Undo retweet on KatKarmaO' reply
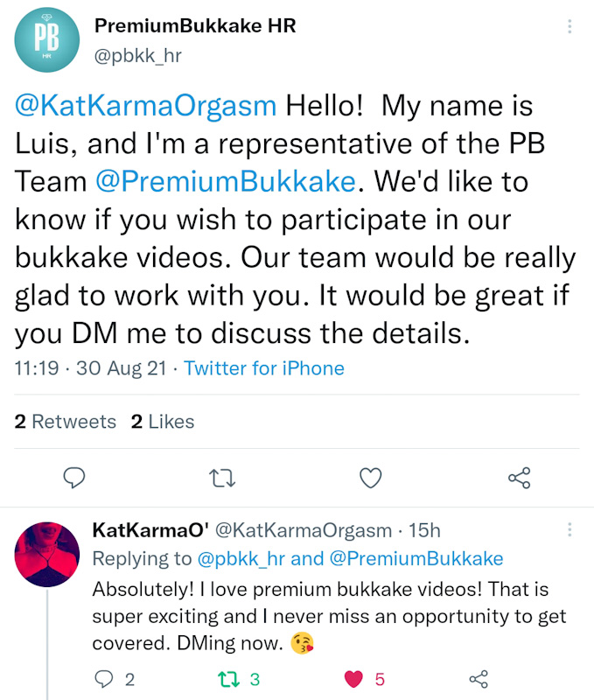This screenshot has width=594, height=700. [226, 678]
